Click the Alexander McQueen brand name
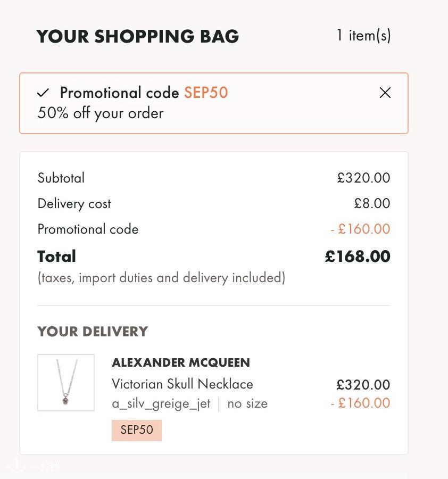The width and height of the screenshot is (448, 479). pos(181,362)
